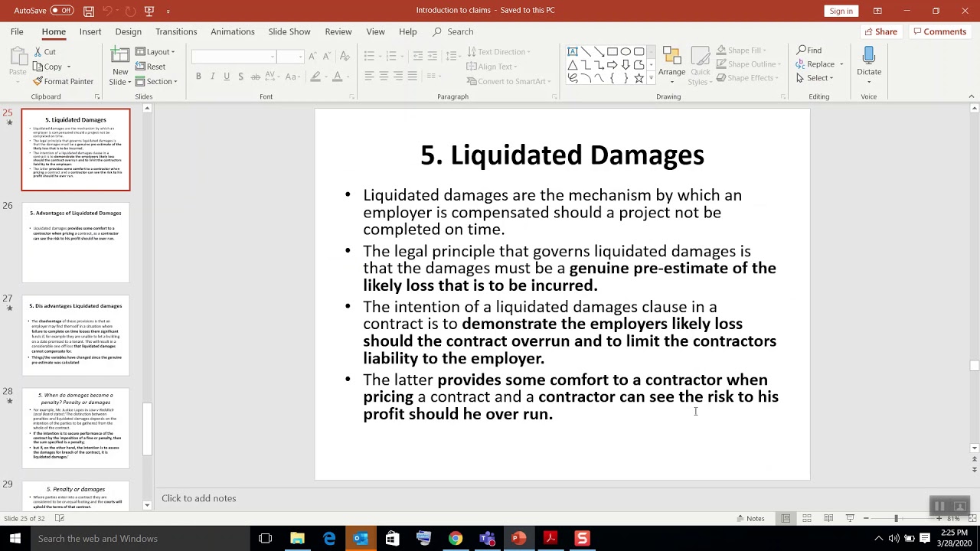Select the oval shape in shapes gallery

pyautogui.click(x=626, y=51)
